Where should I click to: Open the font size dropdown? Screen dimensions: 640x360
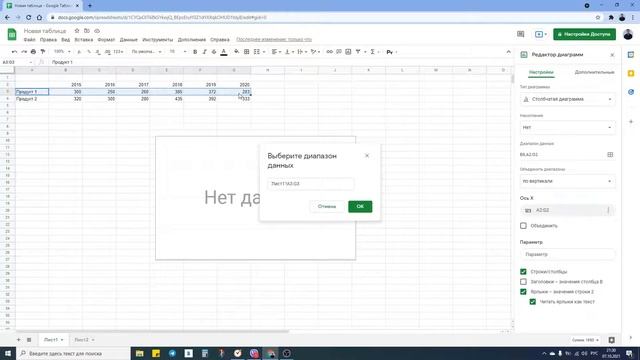[178, 52]
